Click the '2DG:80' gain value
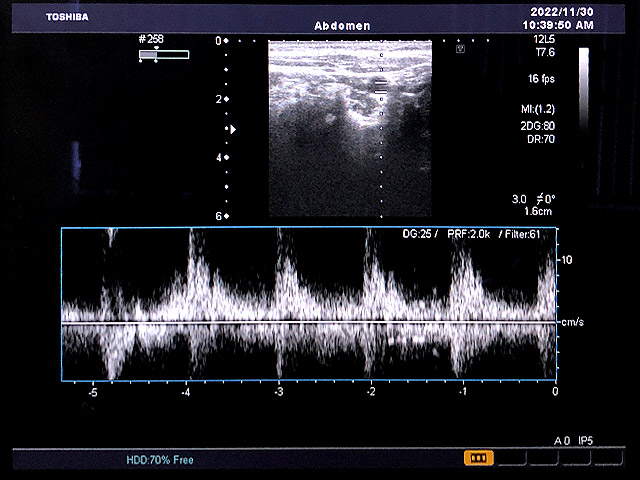 pyautogui.click(x=538, y=126)
